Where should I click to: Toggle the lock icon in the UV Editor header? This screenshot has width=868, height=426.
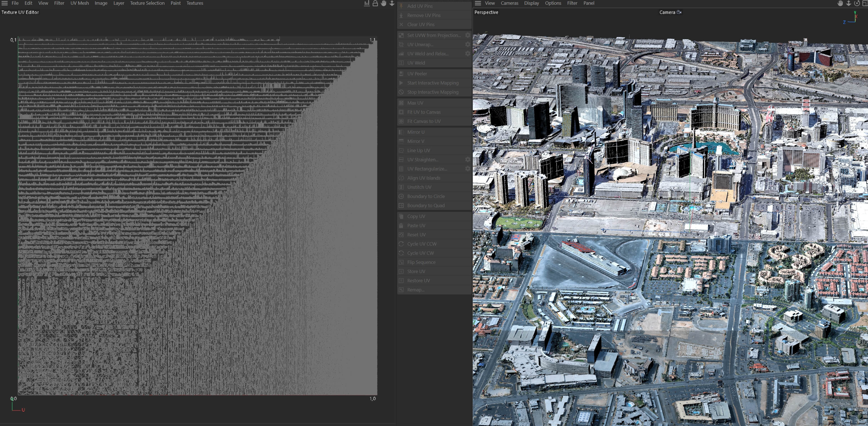click(x=375, y=3)
